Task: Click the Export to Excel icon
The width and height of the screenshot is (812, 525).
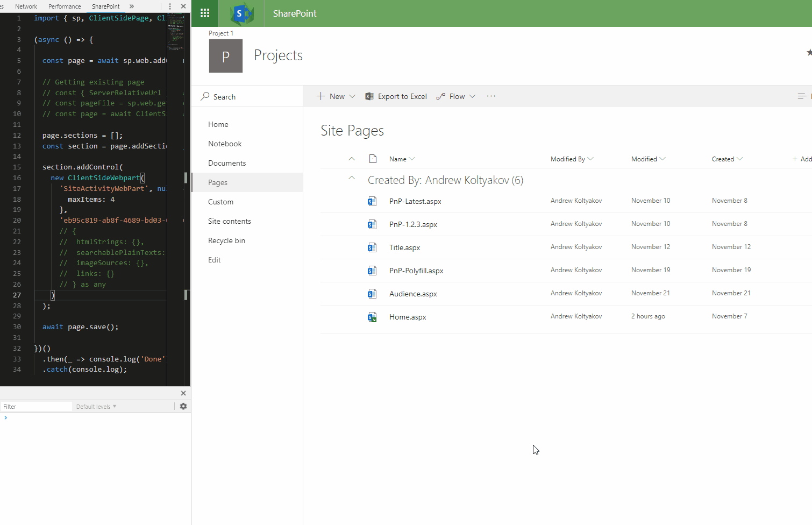Action: click(369, 96)
